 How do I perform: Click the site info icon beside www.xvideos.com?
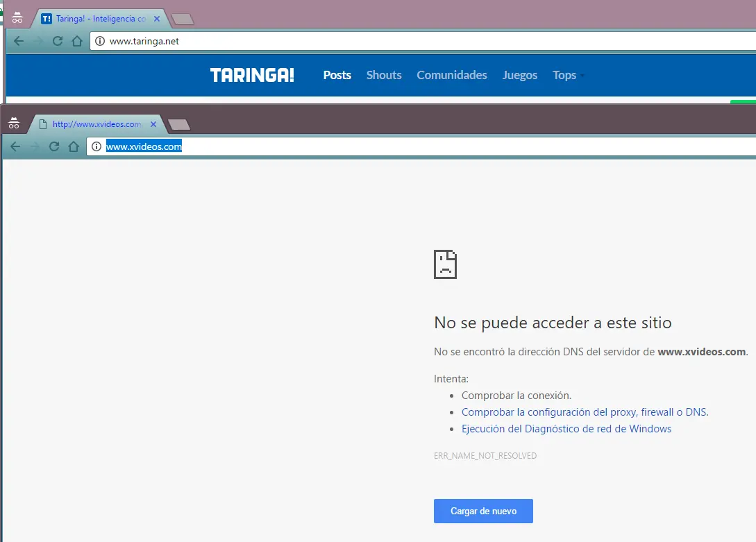(96, 146)
